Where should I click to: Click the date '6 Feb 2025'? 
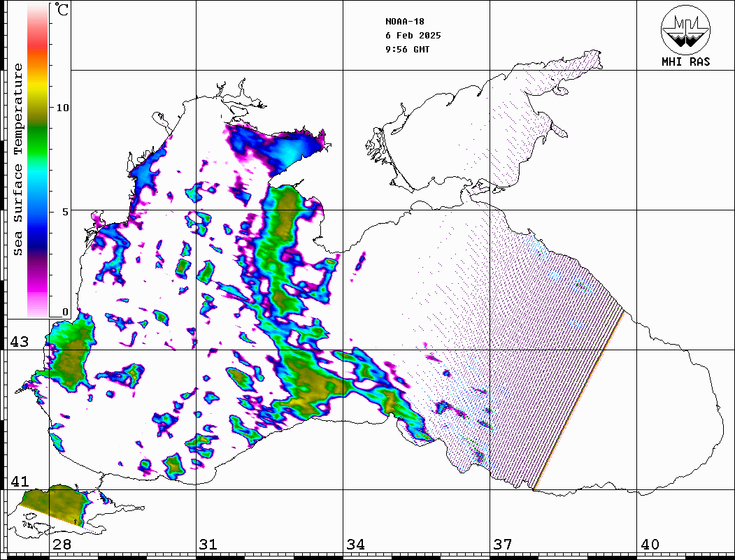coord(413,36)
